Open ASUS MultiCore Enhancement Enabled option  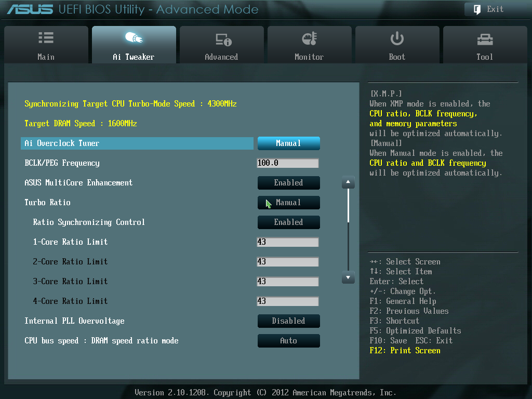(x=289, y=182)
